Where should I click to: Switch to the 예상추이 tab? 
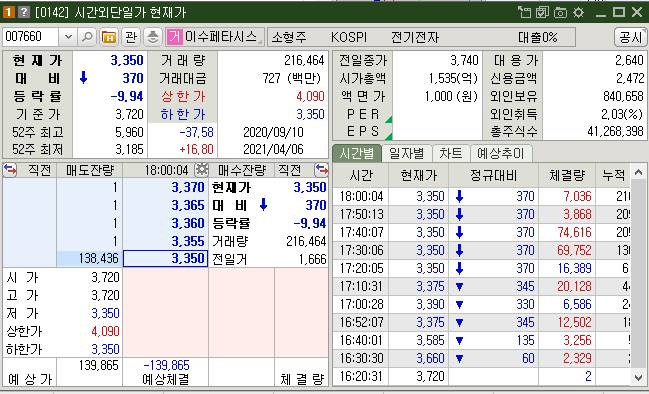pos(501,154)
